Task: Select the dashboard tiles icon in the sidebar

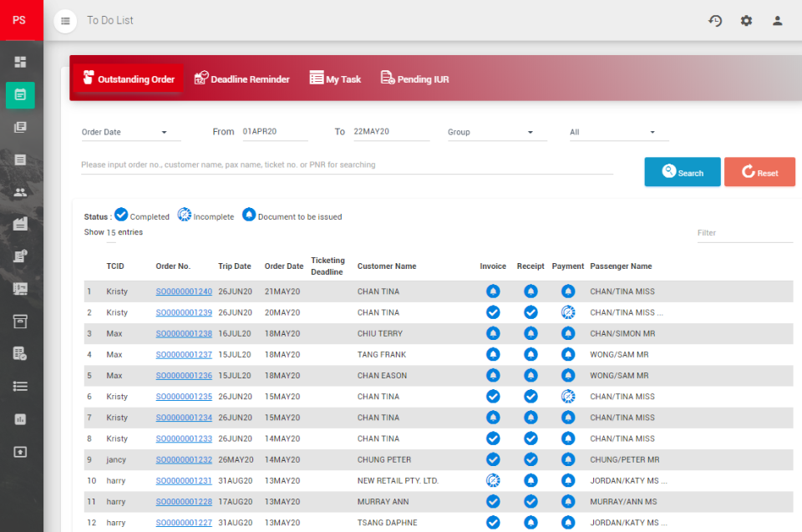Action: 20,61
